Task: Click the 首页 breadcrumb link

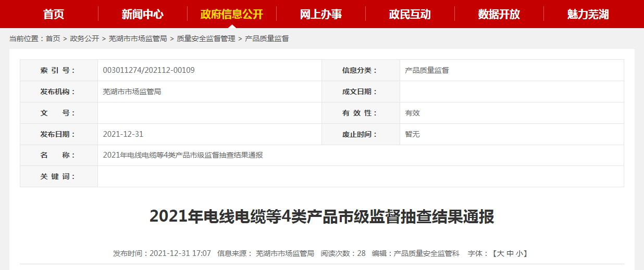Action: [53, 38]
